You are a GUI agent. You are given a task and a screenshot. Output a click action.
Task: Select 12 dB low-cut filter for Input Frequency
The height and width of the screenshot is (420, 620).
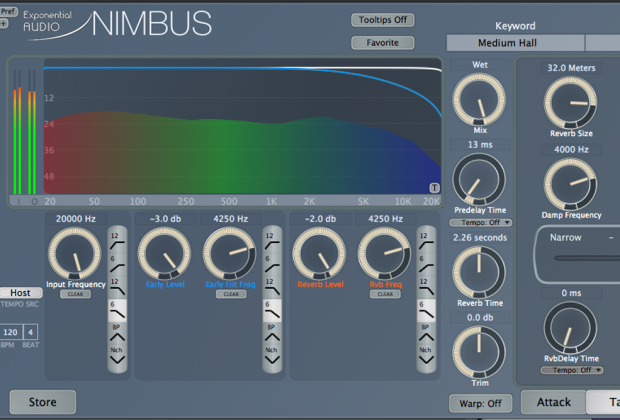117,241
